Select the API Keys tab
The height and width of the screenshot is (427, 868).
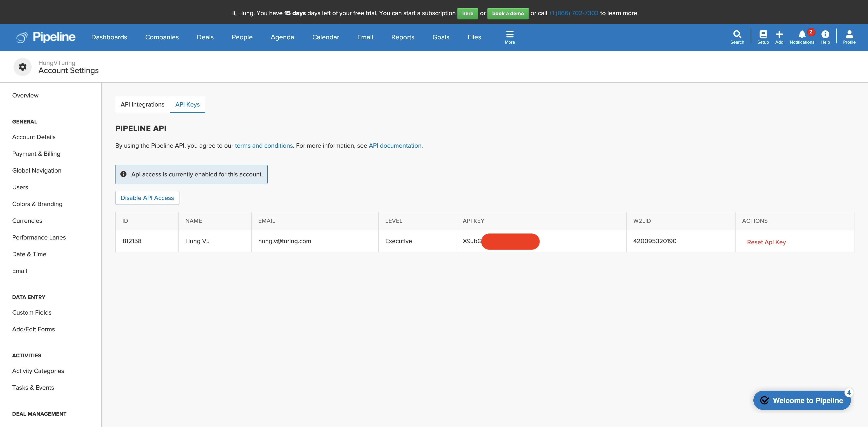point(187,104)
